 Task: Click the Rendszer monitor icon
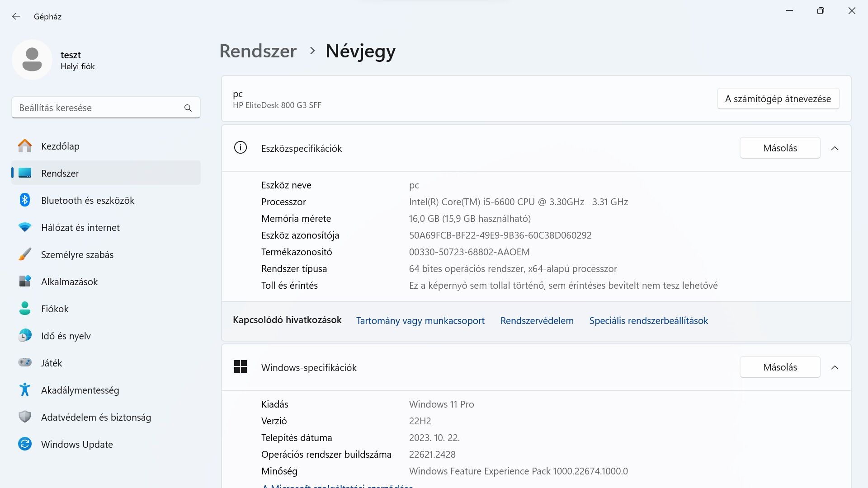tap(25, 173)
